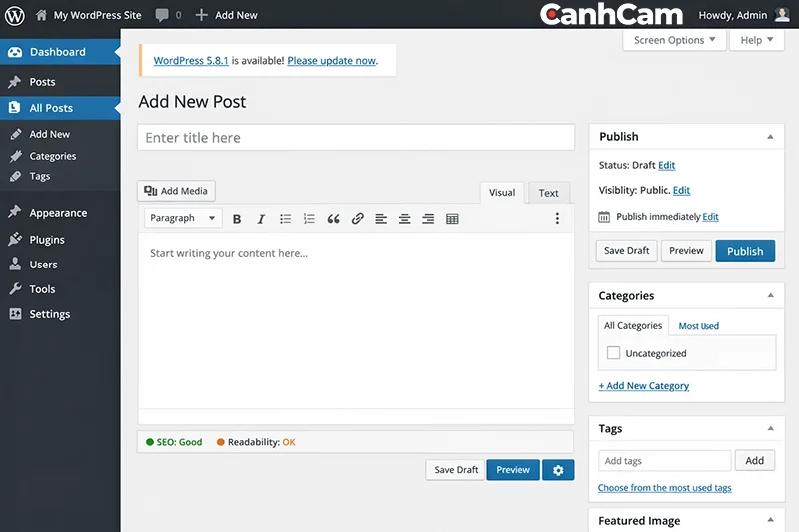Switch to the Visual editor tab
Viewport: 799px width, 532px height.
click(502, 193)
